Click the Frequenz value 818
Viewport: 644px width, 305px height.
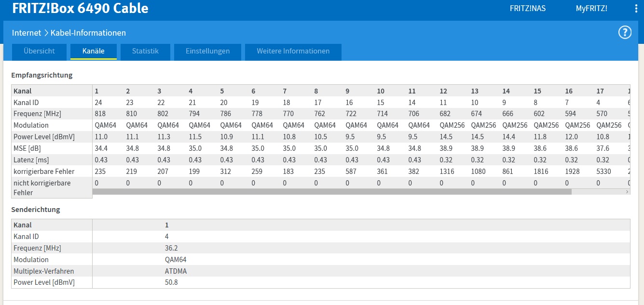[x=100, y=114]
